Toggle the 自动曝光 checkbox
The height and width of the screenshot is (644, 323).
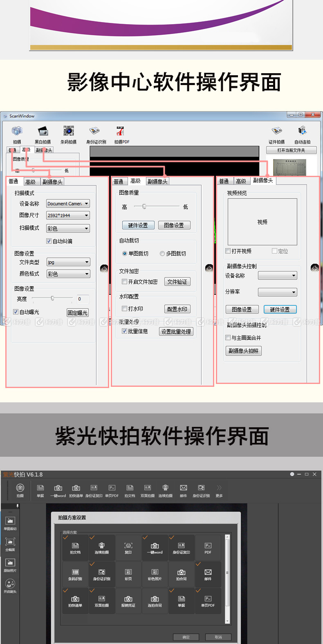point(16,312)
